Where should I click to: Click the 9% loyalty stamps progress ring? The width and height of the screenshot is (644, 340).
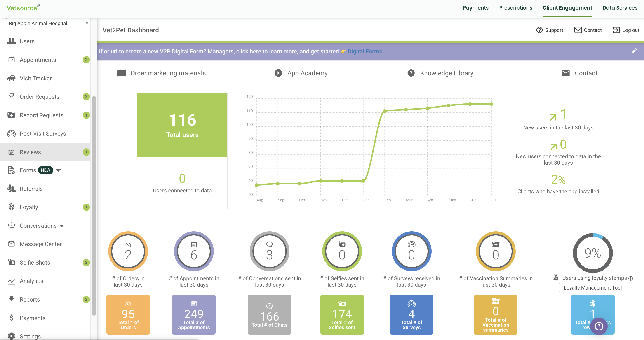[x=592, y=253]
